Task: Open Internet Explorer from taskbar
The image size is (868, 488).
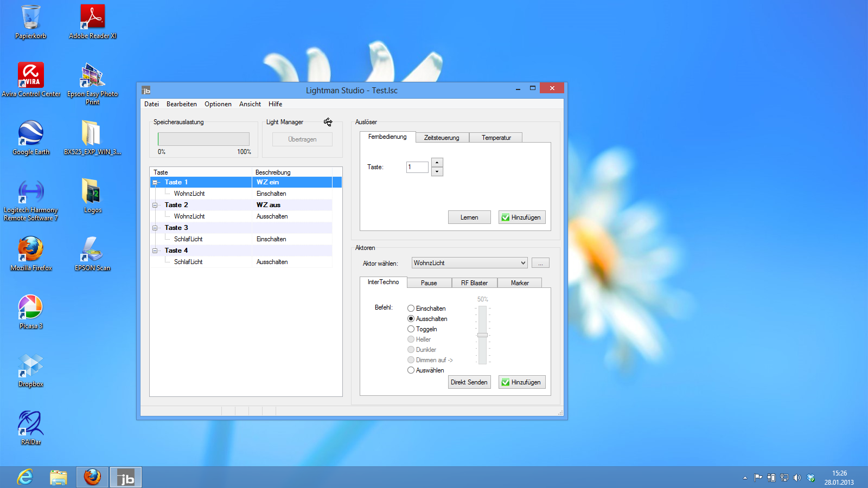Action: coord(25,477)
